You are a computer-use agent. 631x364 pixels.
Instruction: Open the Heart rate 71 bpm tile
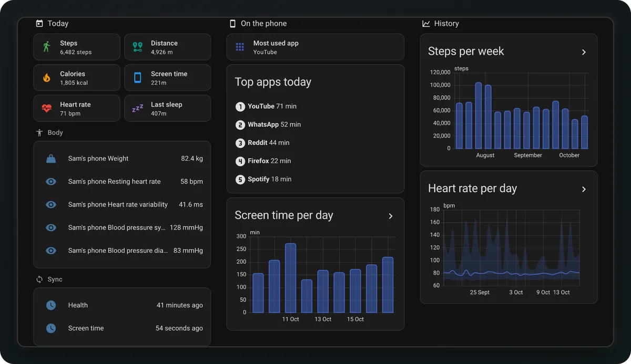(x=77, y=108)
